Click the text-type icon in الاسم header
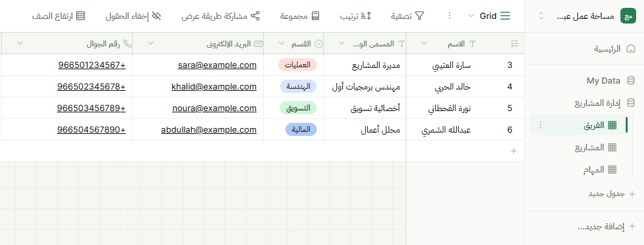Viewport: 644px width, 245px height. coord(473,43)
